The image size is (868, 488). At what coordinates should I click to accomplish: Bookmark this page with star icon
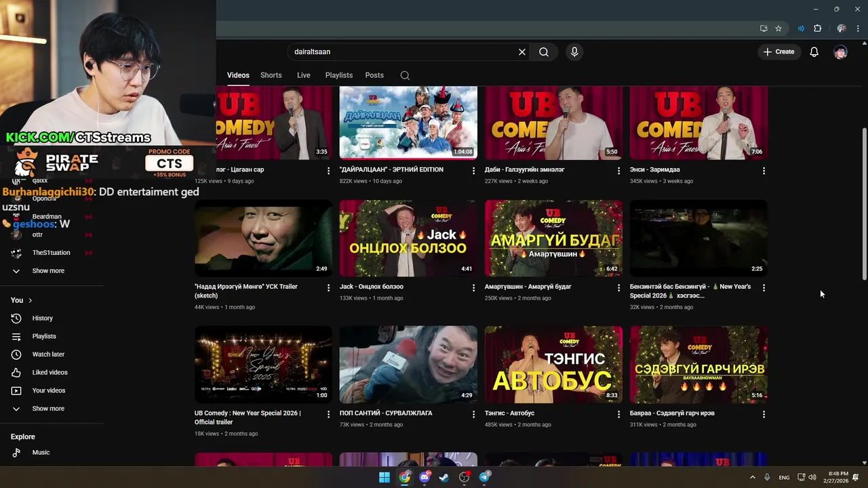pos(778,28)
